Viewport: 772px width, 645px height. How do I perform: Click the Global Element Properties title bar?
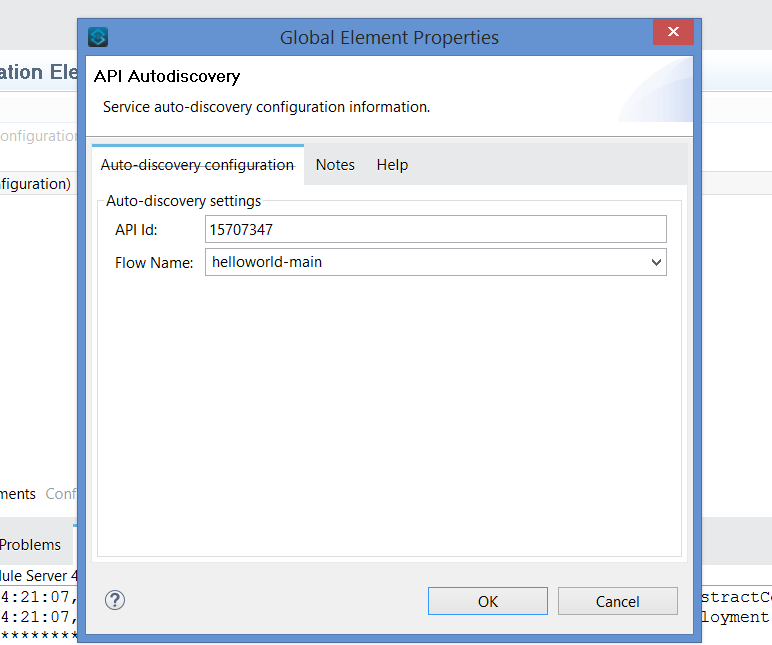389,38
